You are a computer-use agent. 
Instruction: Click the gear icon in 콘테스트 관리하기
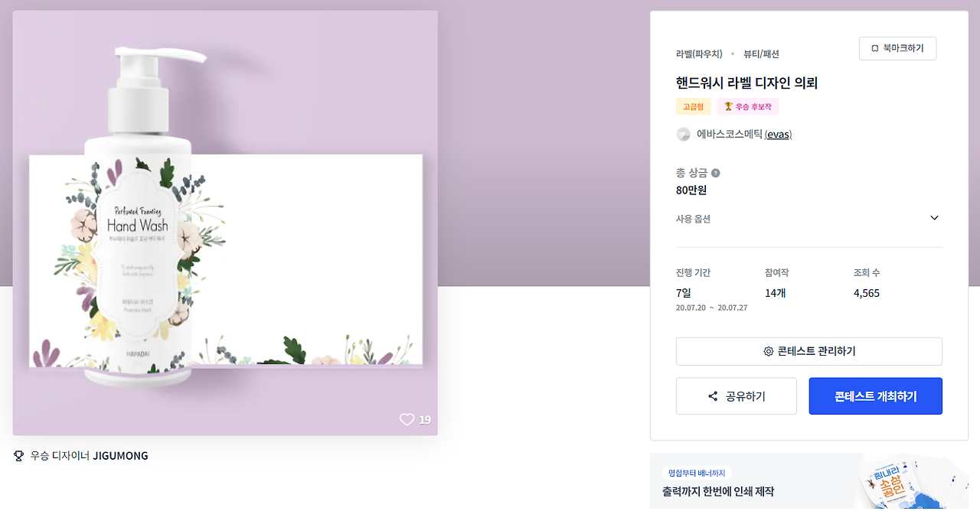point(768,352)
